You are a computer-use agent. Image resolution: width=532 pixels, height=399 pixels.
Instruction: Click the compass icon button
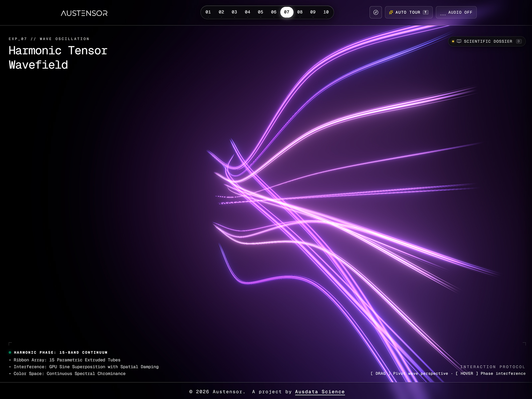(376, 12)
